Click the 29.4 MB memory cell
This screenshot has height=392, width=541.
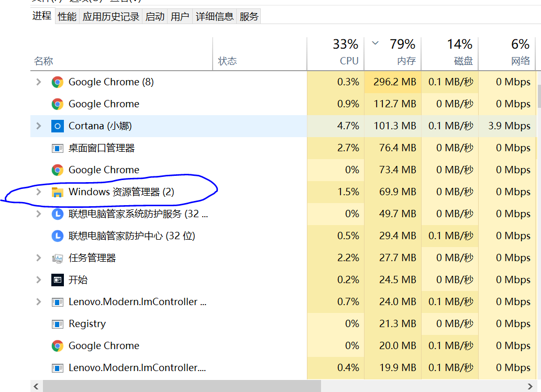coord(393,236)
